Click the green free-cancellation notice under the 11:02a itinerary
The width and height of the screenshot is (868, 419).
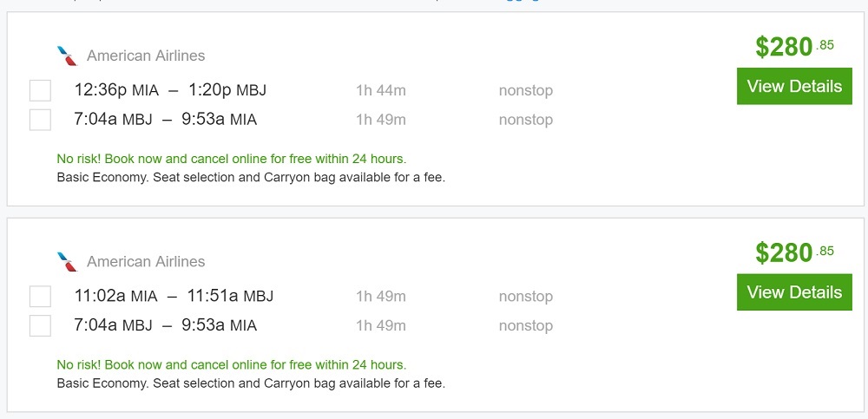pos(231,365)
